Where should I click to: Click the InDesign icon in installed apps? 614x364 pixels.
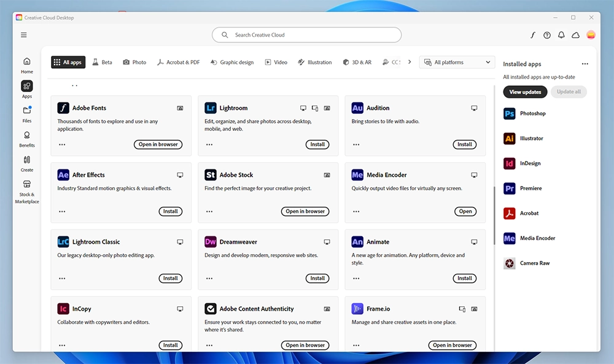[509, 164]
